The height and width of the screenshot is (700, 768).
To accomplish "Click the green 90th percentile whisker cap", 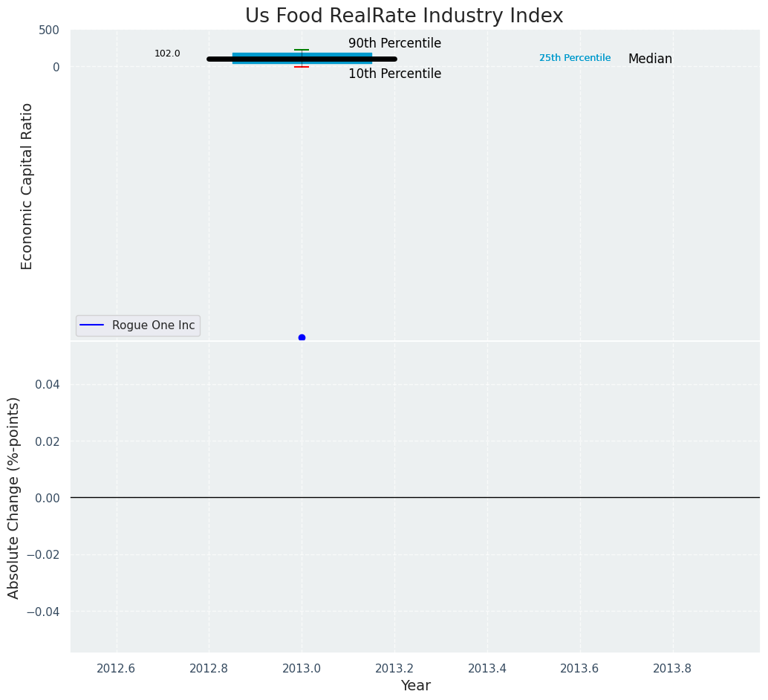I will (x=302, y=50).
